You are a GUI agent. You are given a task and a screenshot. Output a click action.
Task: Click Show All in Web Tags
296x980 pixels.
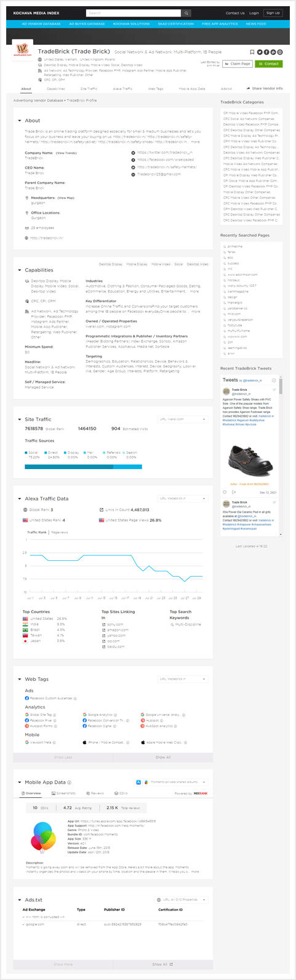click(163, 757)
